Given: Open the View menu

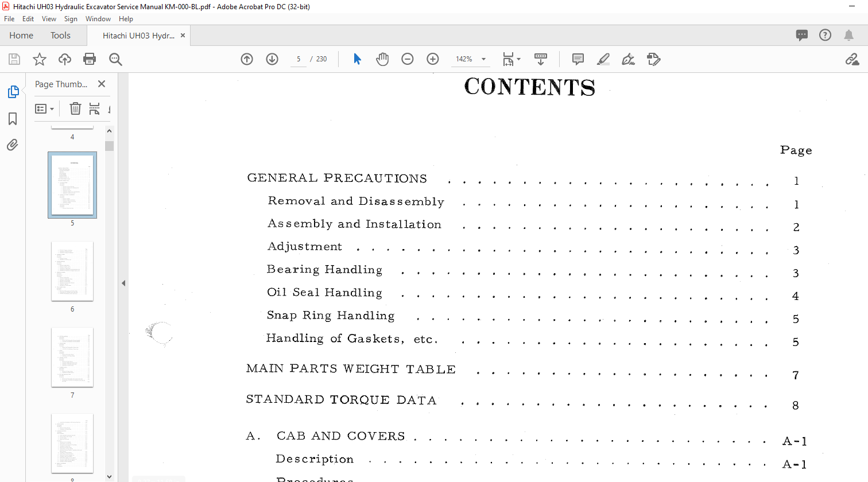Looking at the screenshot, I should (49, 19).
